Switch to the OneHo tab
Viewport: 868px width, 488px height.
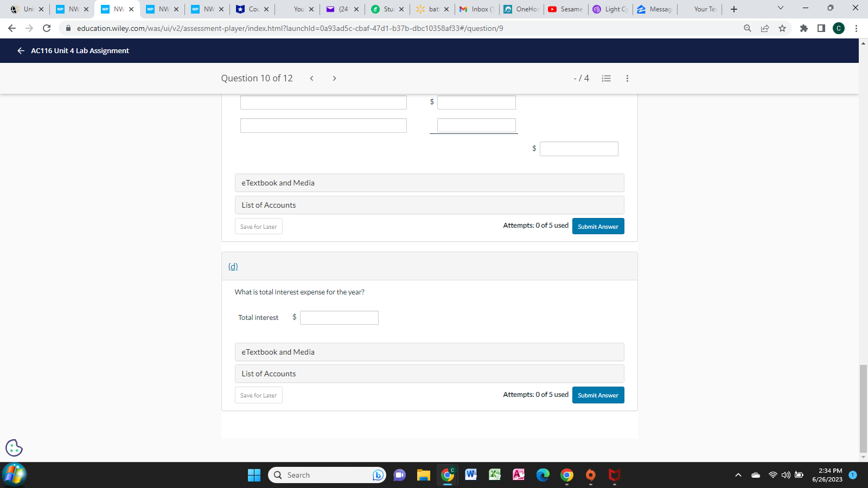(522, 9)
